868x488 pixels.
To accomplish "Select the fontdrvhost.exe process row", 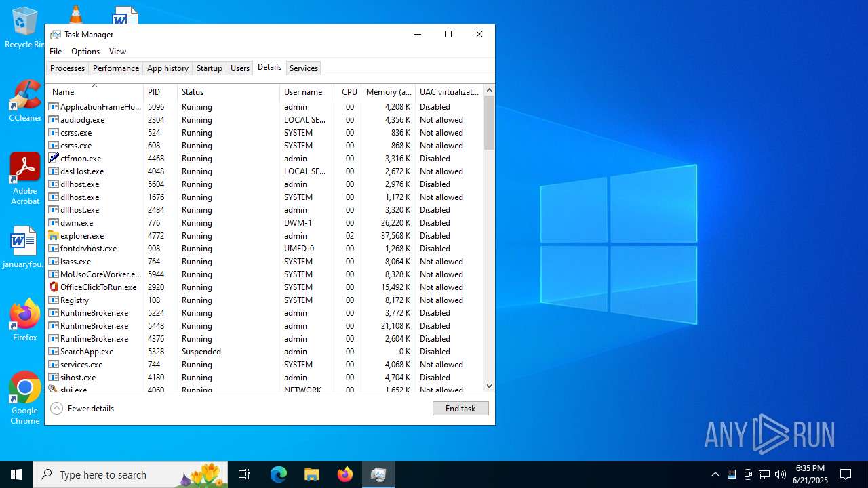I will 264,249.
